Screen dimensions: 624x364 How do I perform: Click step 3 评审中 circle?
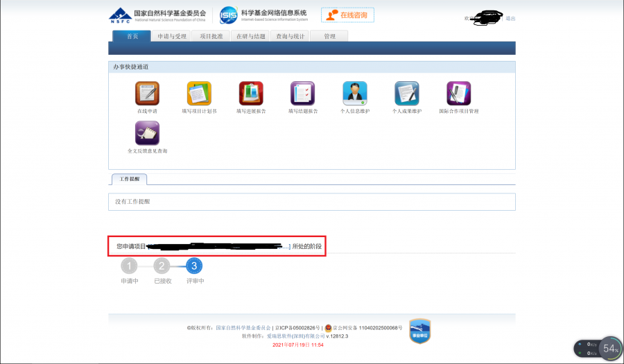[194, 266]
